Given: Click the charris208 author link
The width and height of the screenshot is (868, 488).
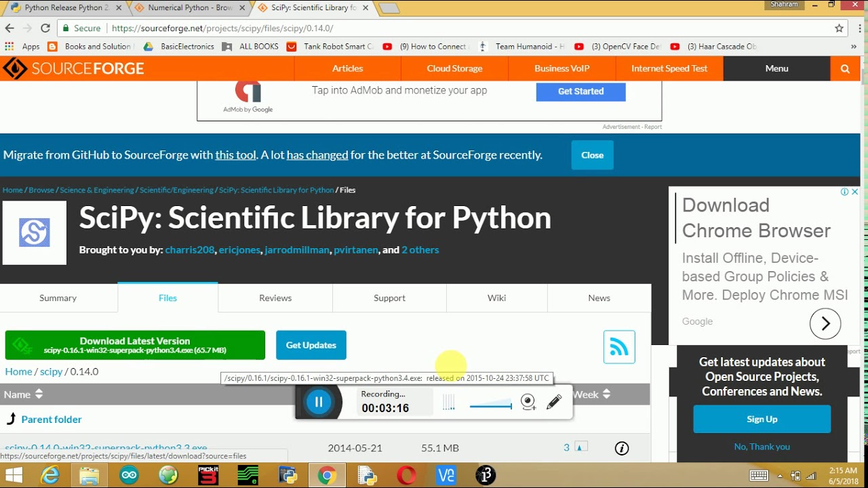Looking at the screenshot, I should point(190,250).
